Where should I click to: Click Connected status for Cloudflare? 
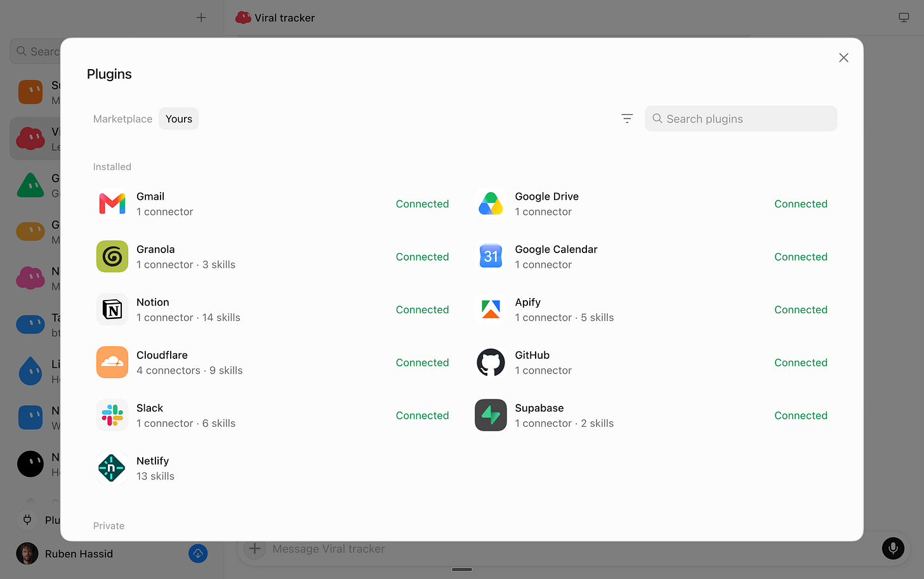(x=422, y=362)
